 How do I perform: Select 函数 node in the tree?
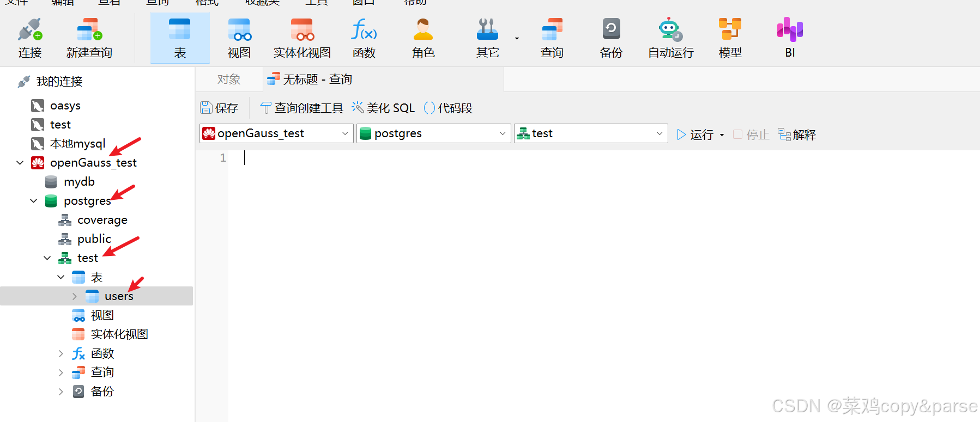[x=102, y=354]
